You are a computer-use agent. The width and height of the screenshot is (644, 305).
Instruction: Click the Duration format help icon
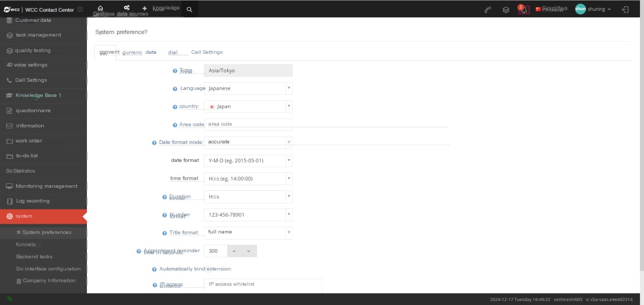click(165, 197)
